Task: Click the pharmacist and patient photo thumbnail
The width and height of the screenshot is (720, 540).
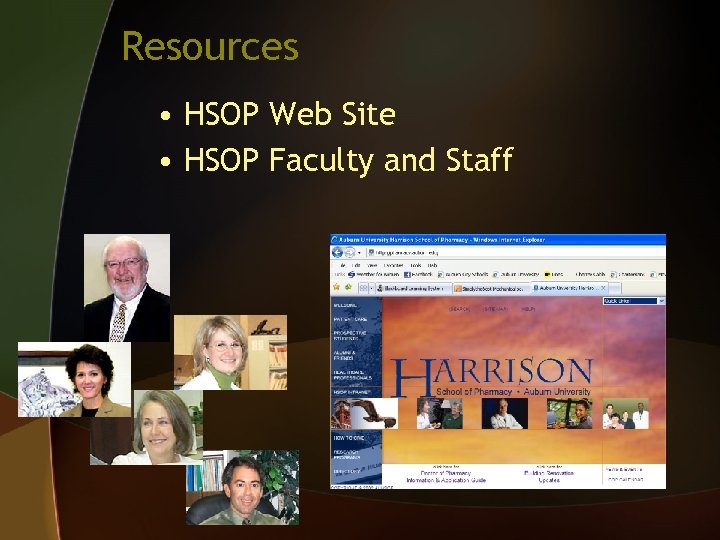Action: click(x=439, y=414)
